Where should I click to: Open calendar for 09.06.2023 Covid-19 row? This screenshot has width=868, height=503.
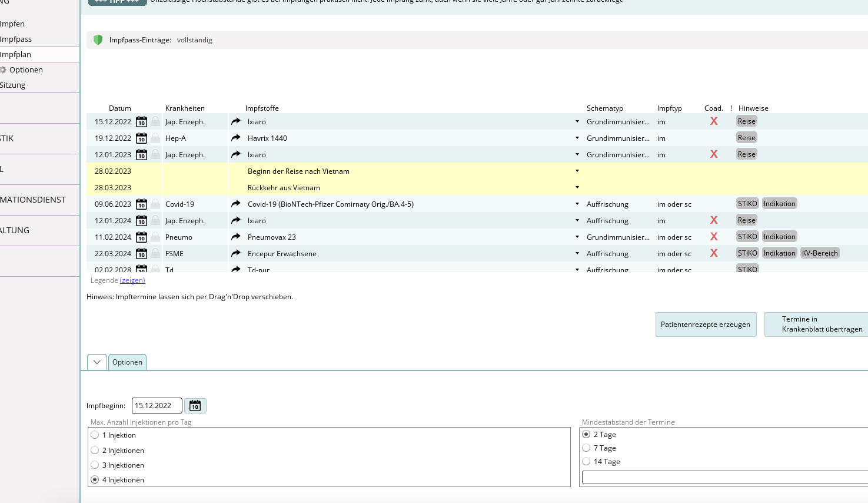(x=141, y=204)
